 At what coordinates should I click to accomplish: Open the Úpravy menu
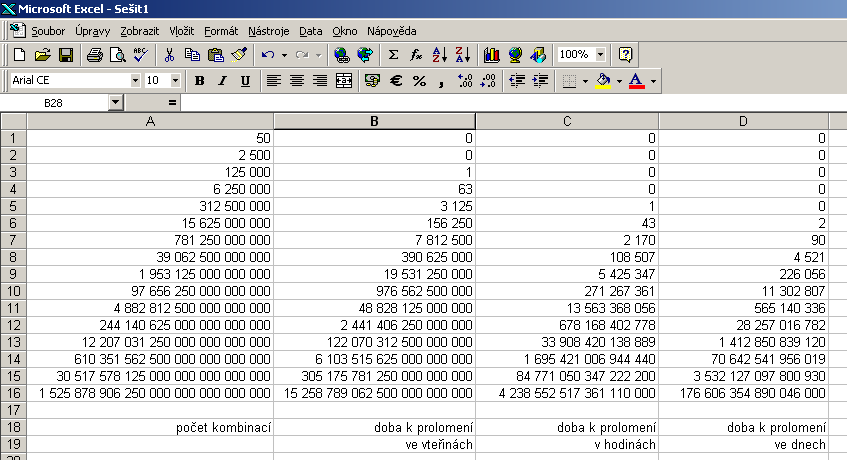92,31
